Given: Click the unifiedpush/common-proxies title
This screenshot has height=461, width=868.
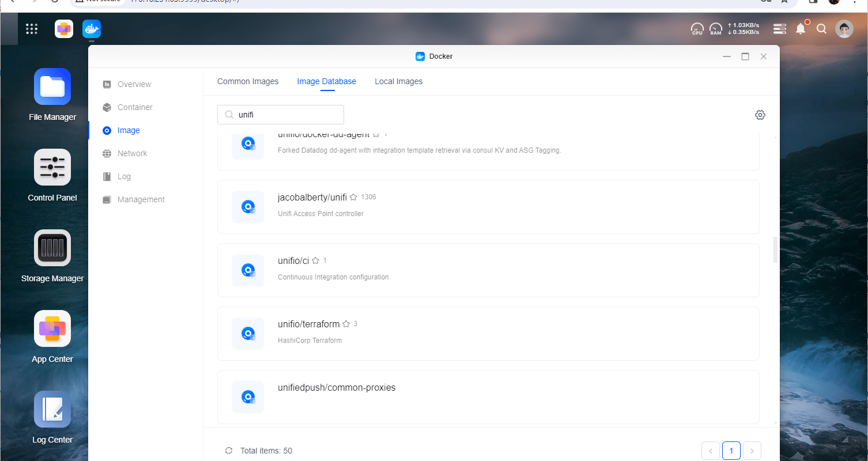Looking at the screenshot, I should pyautogui.click(x=337, y=387).
